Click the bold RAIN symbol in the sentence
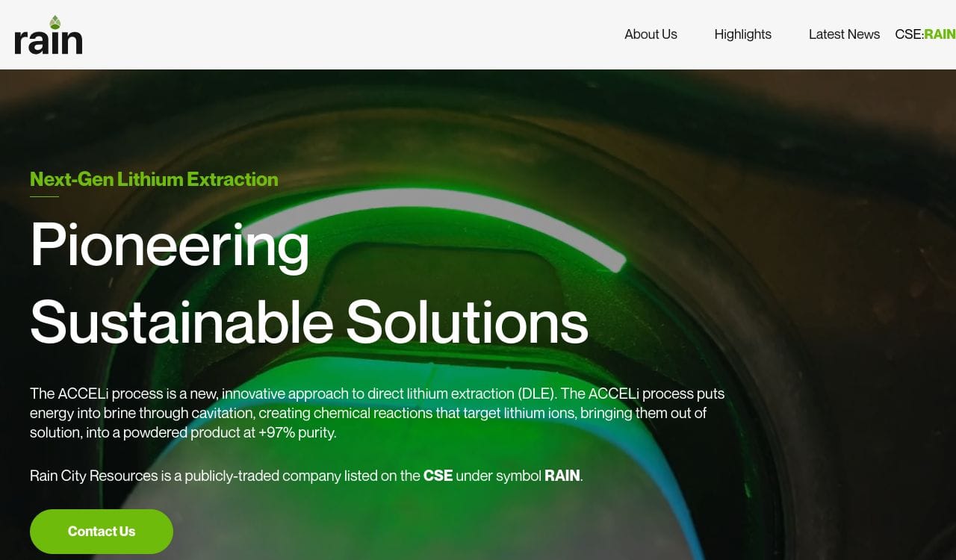 coord(562,476)
